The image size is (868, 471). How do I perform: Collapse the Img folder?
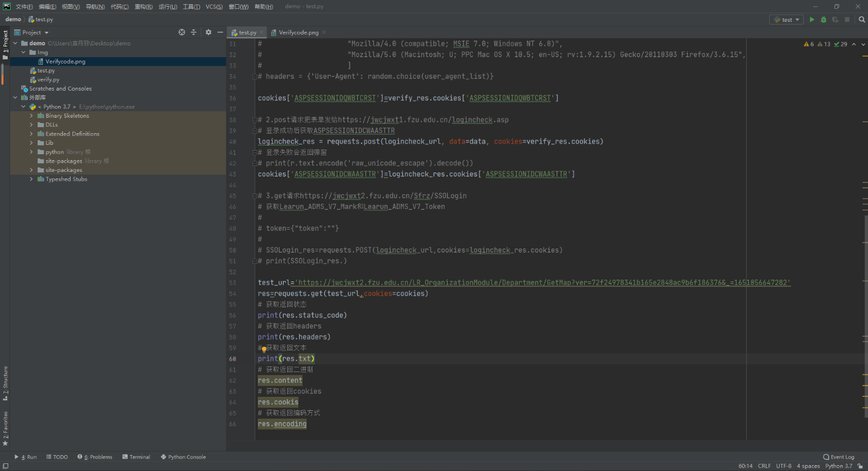pos(24,52)
